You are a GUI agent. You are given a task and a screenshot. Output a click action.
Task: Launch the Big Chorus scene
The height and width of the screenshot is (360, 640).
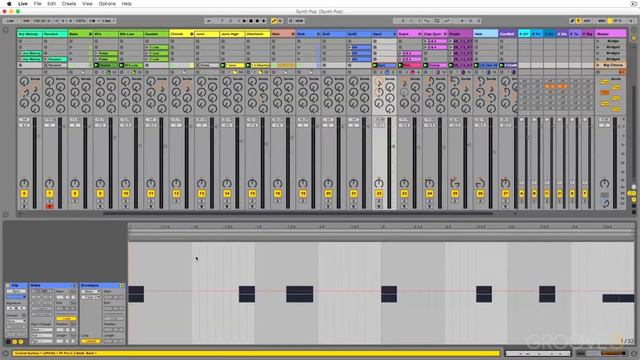coord(598,65)
